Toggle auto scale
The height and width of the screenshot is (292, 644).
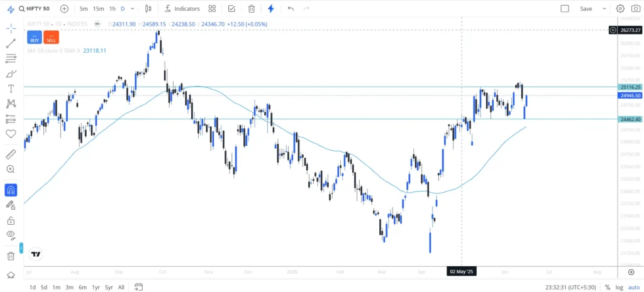point(634,287)
